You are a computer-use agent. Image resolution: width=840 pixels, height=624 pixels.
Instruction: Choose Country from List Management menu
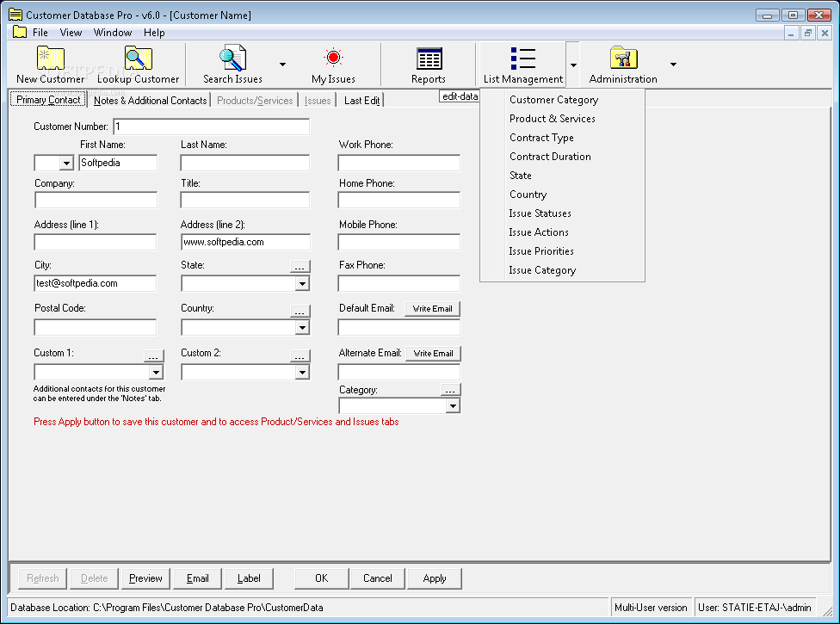(562, 195)
